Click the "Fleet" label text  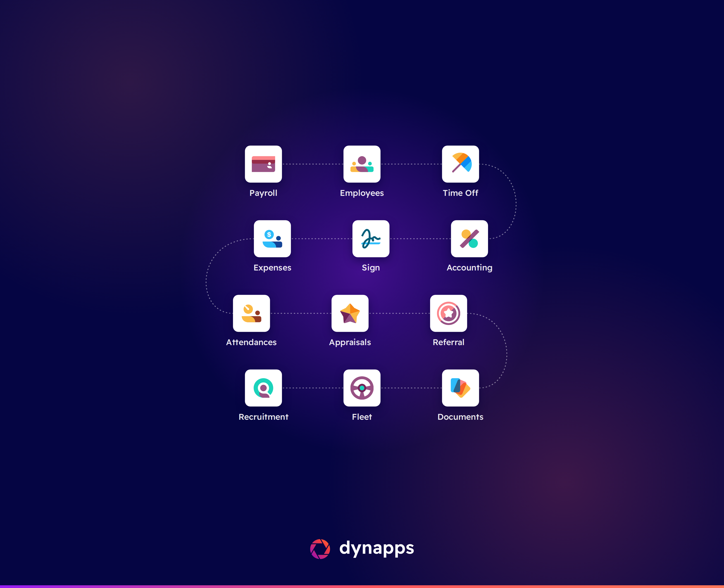pyautogui.click(x=362, y=417)
